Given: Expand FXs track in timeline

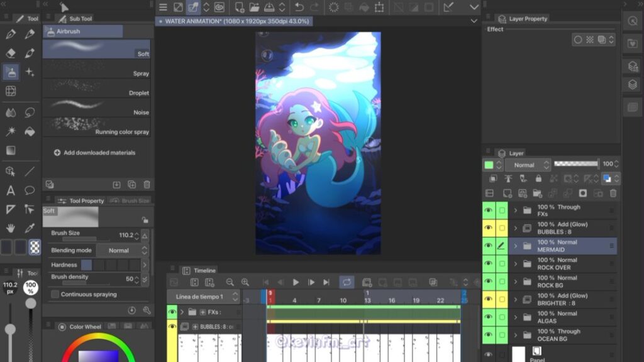Looking at the screenshot, I should click(x=182, y=312).
